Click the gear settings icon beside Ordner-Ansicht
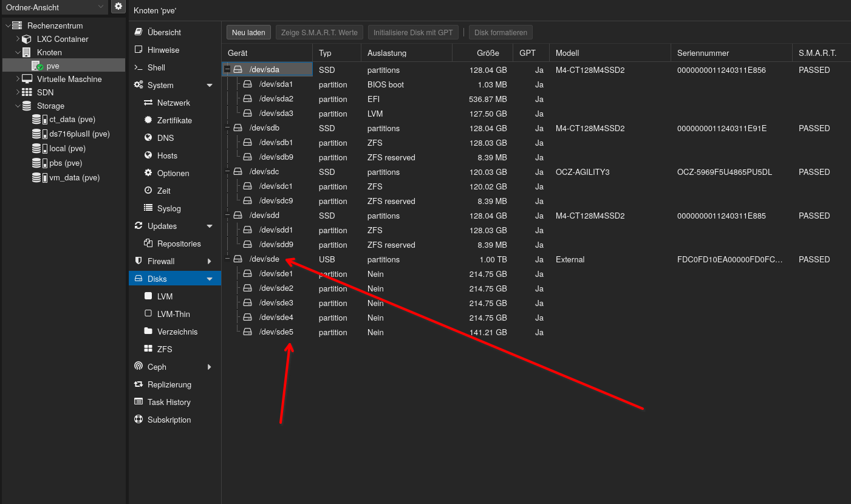851x504 pixels. [118, 6]
